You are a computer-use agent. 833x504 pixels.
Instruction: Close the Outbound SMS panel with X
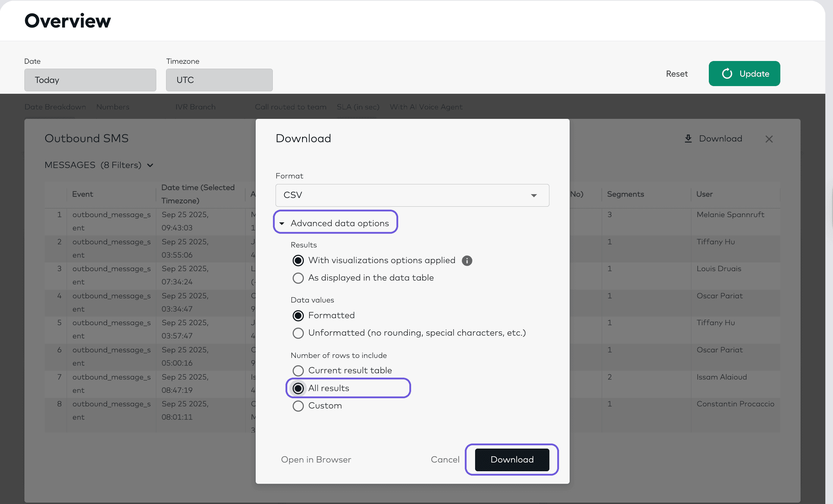tap(769, 139)
